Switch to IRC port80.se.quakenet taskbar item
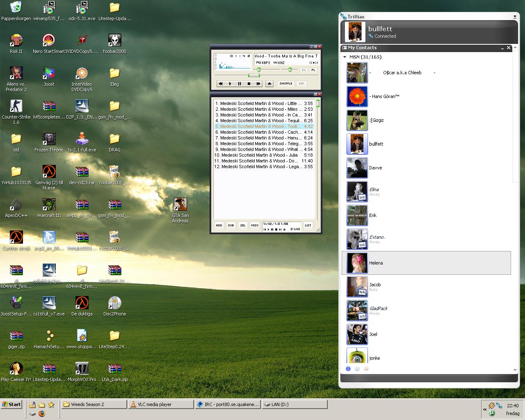 click(x=228, y=404)
